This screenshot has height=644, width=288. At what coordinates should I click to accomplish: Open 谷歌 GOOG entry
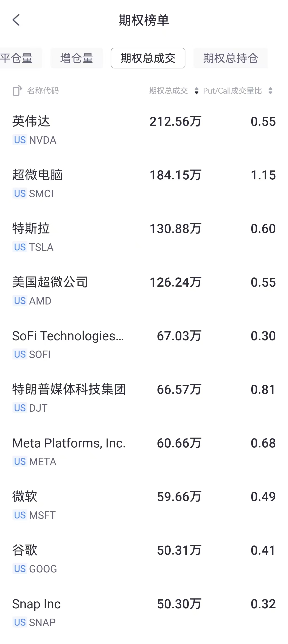click(x=144, y=559)
